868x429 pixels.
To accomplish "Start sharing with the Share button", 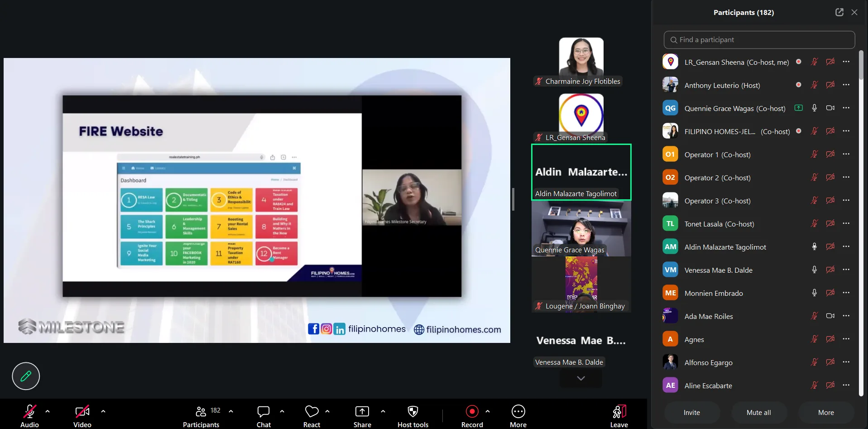I will [x=362, y=416].
